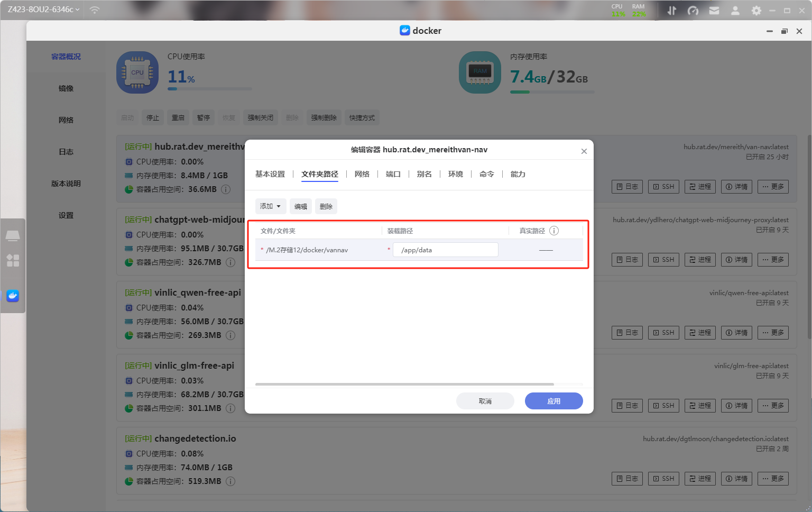Click the 停止 toolbar button
The height and width of the screenshot is (512, 812).
click(x=153, y=117)
